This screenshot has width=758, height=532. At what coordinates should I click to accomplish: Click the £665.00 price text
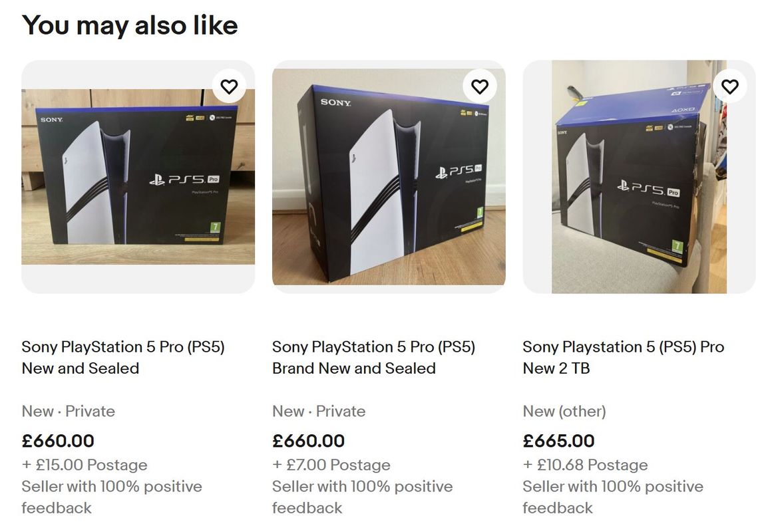pyautogui.click(x=558, y=441)
